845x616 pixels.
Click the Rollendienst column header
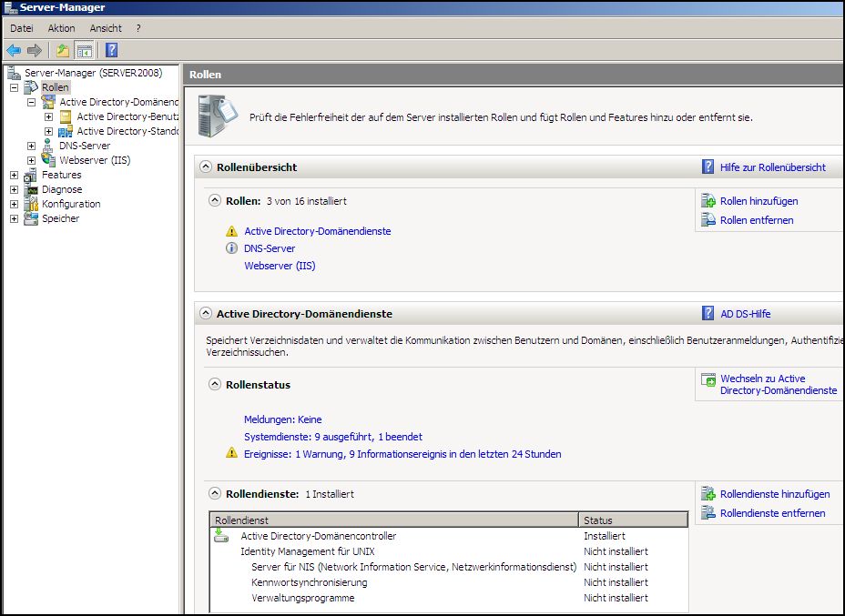pyautogui.click(x=394, y=520)
